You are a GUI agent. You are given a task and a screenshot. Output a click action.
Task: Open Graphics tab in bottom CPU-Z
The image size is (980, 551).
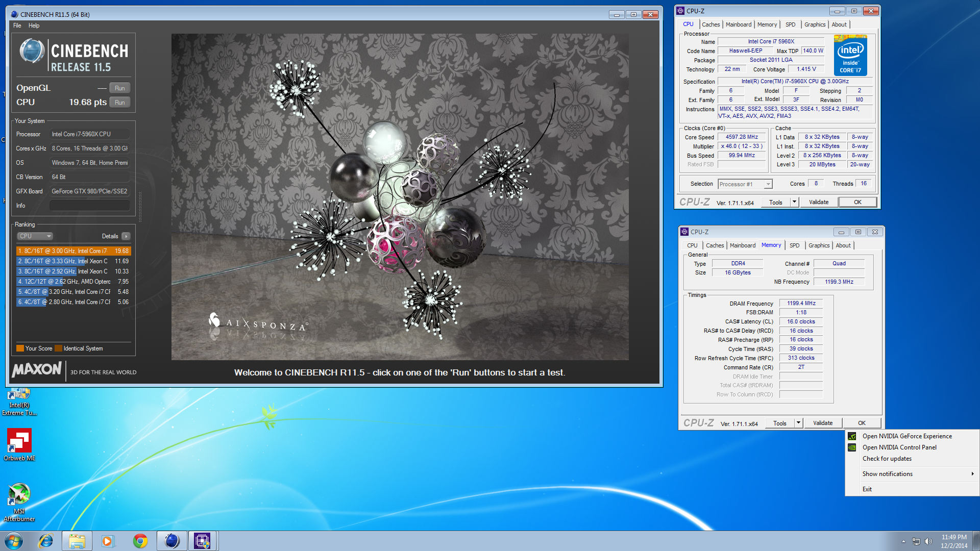(x=819, y=245)
